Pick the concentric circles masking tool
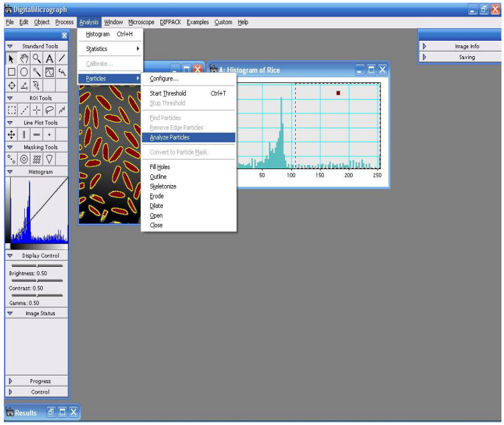Screen dimensions: 504x425 pos(24,160)
